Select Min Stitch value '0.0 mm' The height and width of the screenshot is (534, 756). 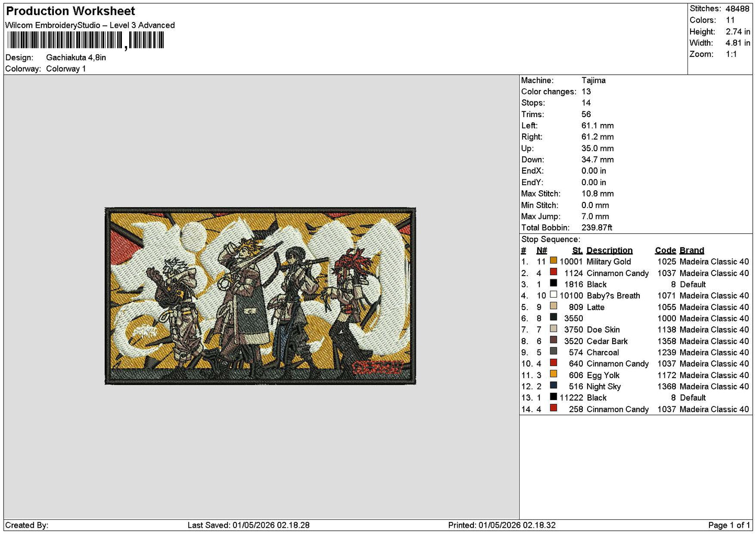coord(595,205)
